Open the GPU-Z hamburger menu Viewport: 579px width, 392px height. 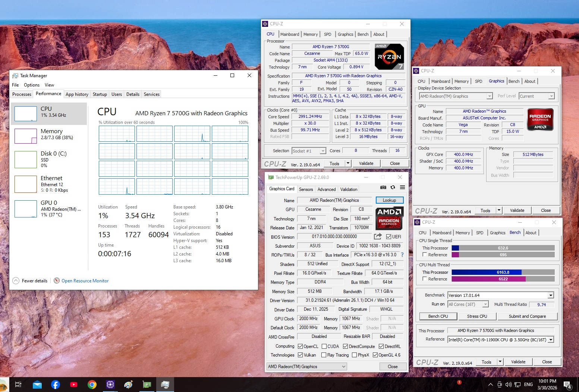(403, 187)
